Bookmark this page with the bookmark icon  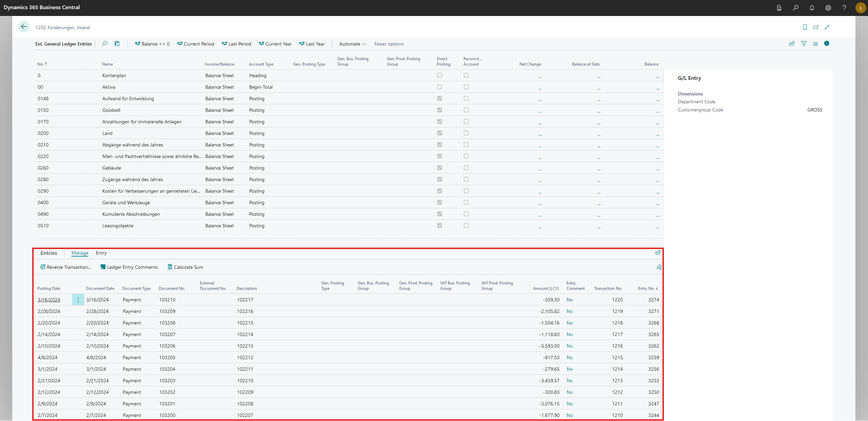[x=805, y=27]
